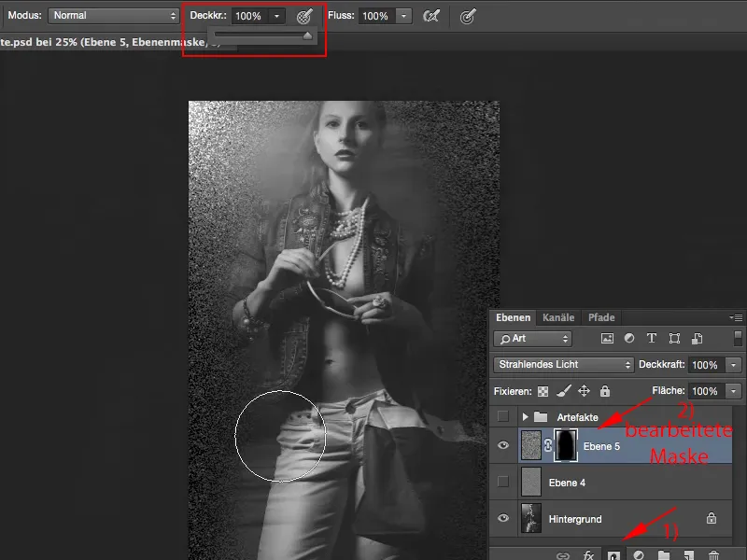747x560 pixels.
Task: Lock transparent pixels checkerboard icon
Action: coord(543,391)
